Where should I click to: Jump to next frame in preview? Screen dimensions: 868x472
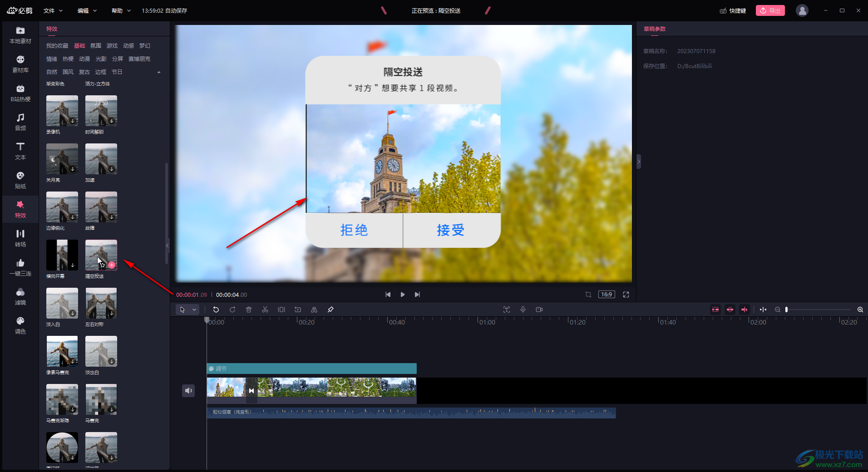coord(417,295)
